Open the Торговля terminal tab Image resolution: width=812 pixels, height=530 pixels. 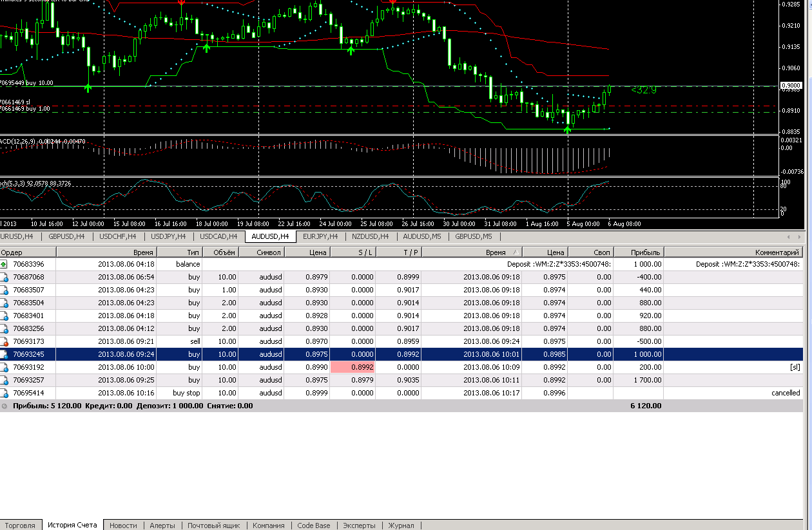[x=20, y=525]
